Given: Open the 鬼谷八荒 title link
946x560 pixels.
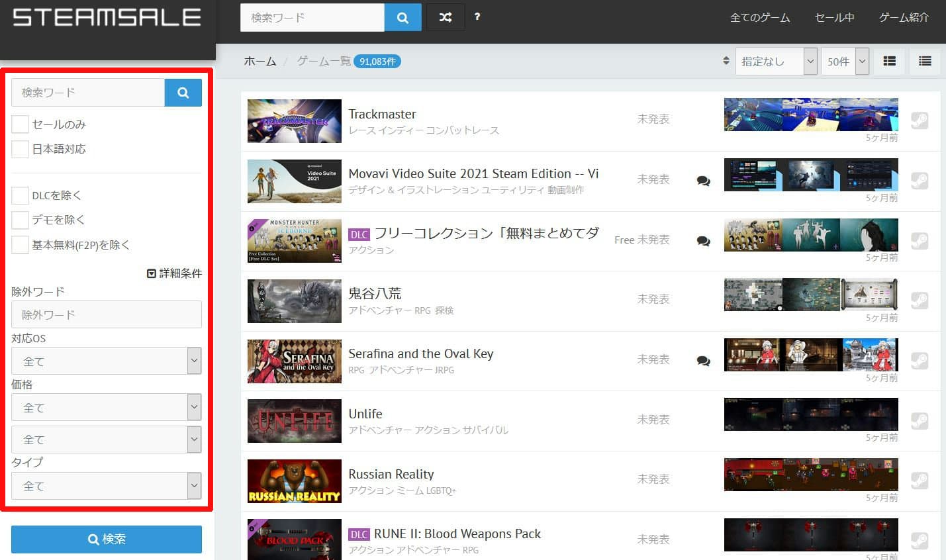Looking at the screenshot, I should click(375, 293).
